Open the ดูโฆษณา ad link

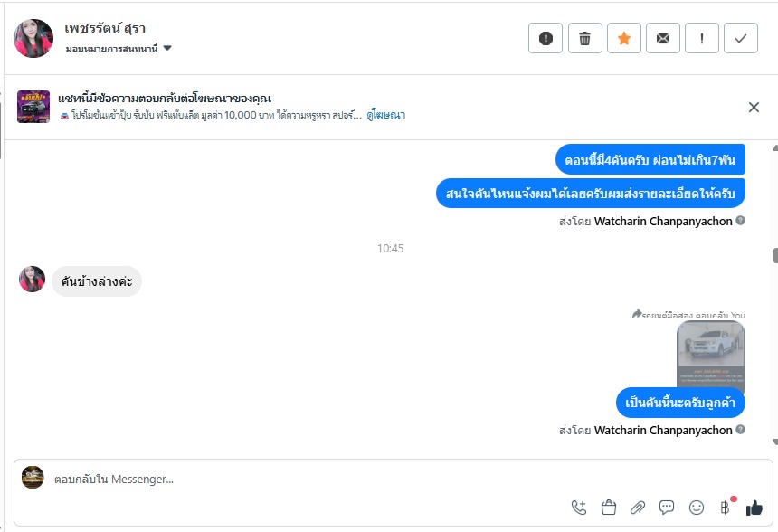click(386, 115)
